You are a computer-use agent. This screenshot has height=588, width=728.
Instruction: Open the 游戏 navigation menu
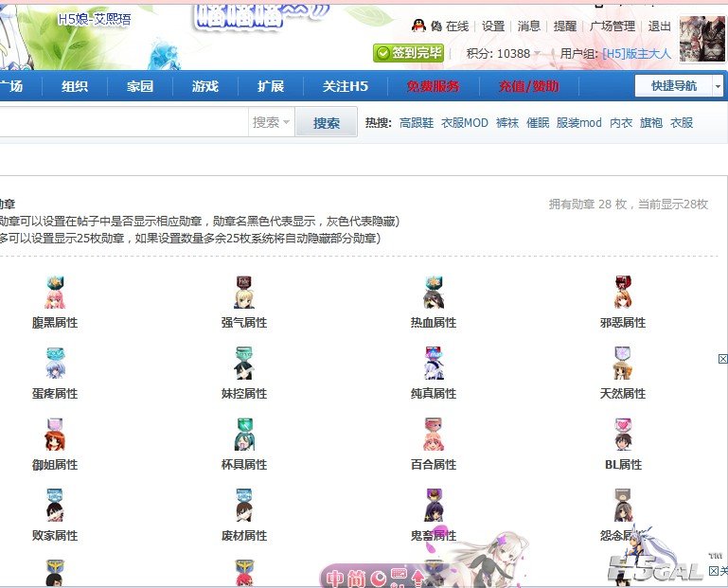pyautogui.click(x=204, y=86)
